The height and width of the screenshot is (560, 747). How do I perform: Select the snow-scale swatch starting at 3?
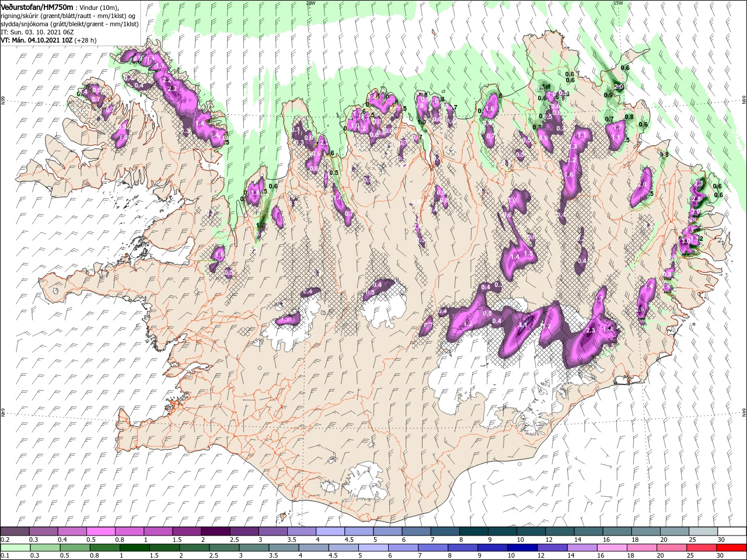pos(273,531)
